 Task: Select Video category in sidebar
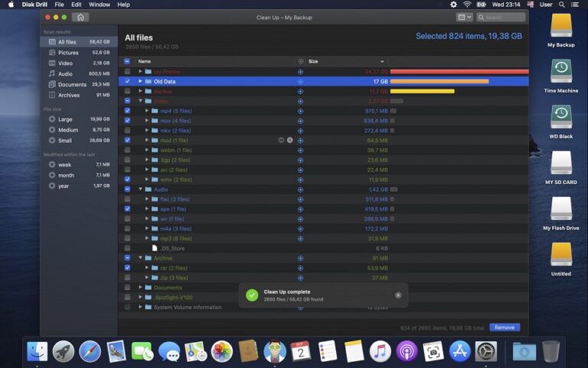(x=66, y=63)
